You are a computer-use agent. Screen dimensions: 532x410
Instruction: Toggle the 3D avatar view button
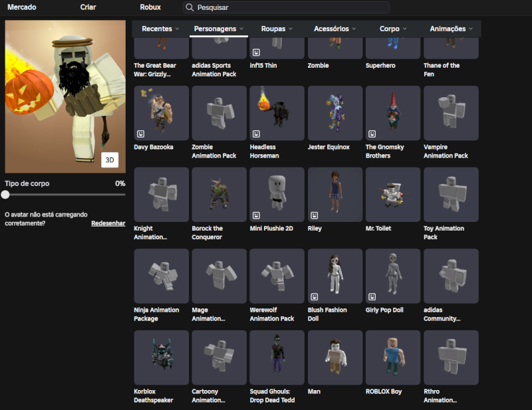point(110,160)
